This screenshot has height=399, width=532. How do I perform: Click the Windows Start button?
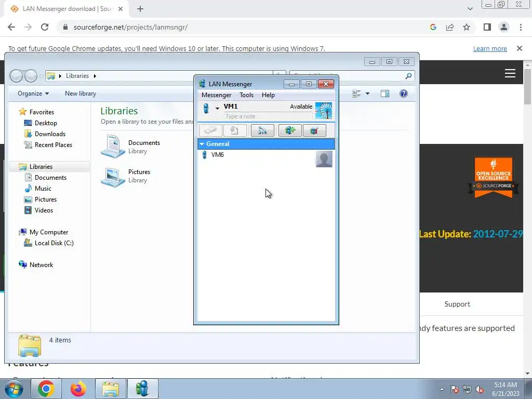tap(14, 389)
